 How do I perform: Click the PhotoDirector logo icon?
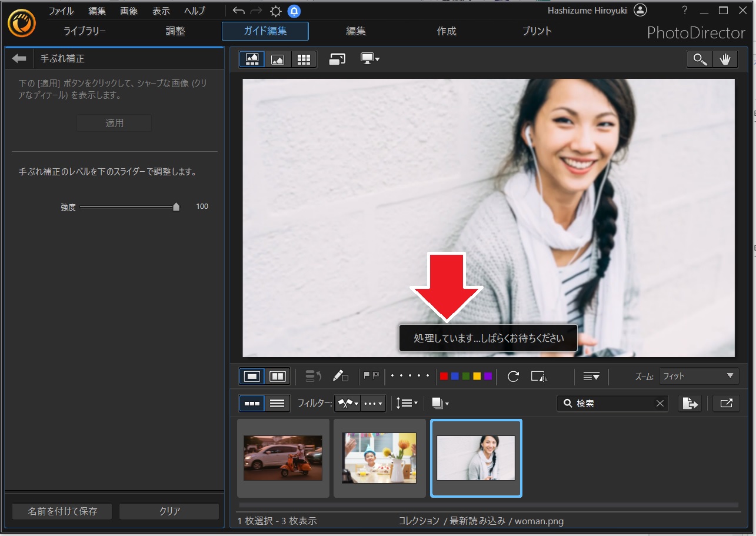point(22,22)
